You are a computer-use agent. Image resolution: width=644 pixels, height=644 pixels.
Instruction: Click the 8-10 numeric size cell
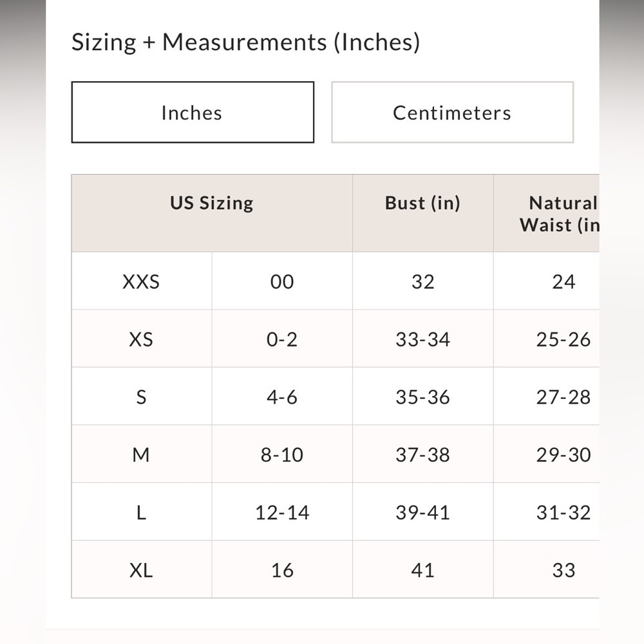282,454
